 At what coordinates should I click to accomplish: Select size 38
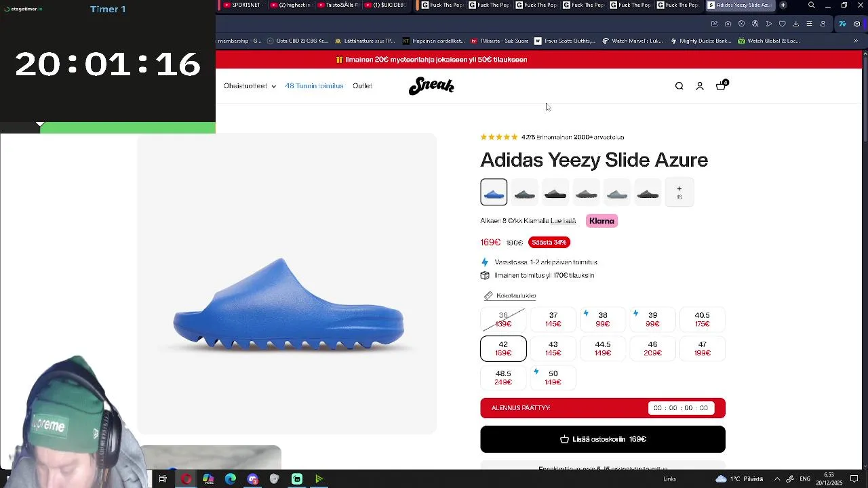click(x=603, y=319)
